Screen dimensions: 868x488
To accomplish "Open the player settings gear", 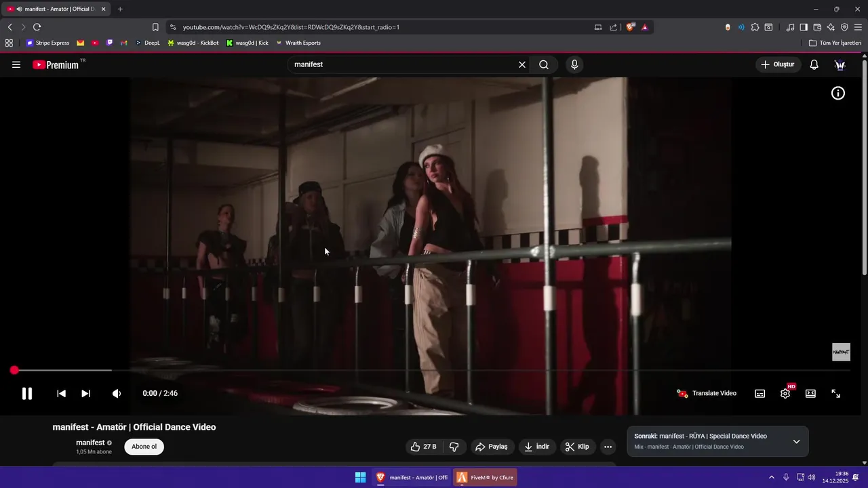I will click(785, 393).
